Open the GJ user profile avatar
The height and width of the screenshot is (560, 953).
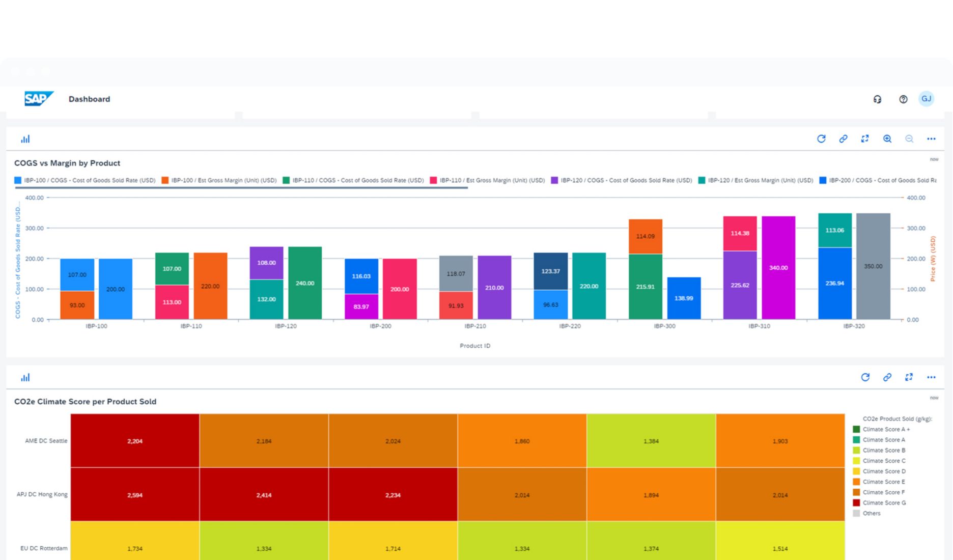[x=926, y=99]
